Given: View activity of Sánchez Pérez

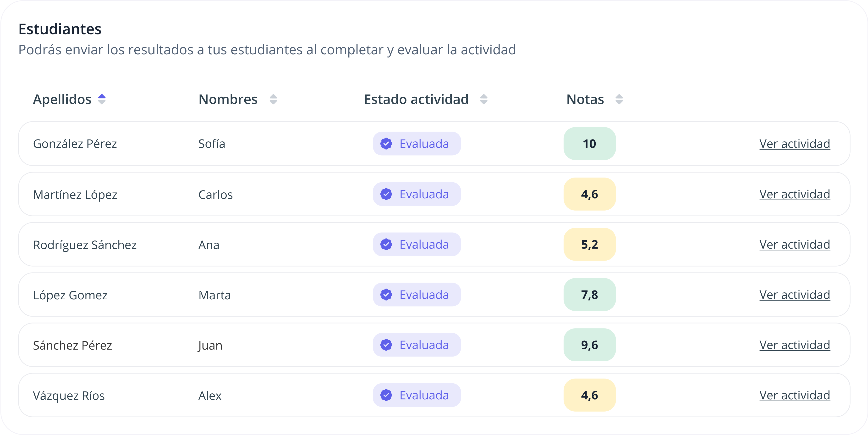Looking at the screenshot, I should point(795,345).
